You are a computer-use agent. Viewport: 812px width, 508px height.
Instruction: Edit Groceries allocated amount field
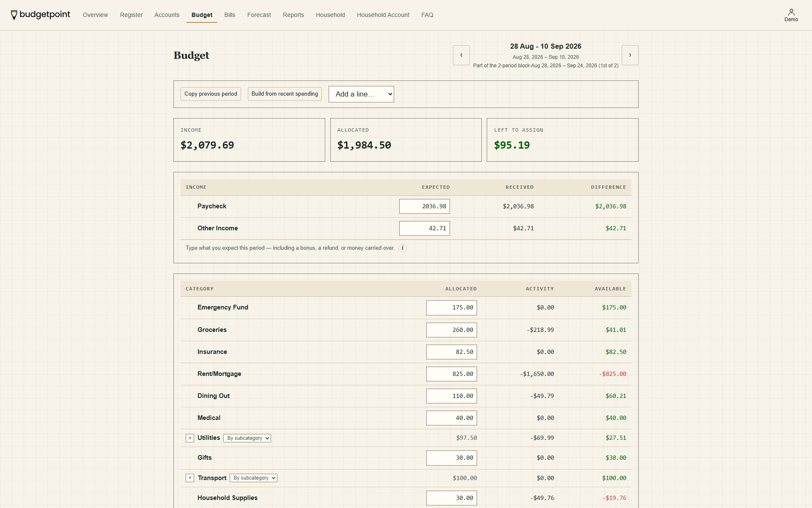451,330
